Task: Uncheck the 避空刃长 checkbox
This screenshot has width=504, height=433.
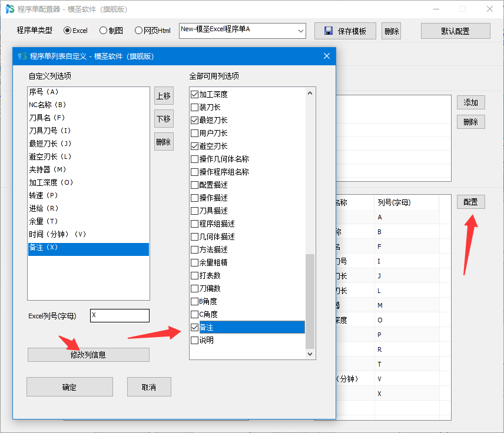Action: point(194,146)
